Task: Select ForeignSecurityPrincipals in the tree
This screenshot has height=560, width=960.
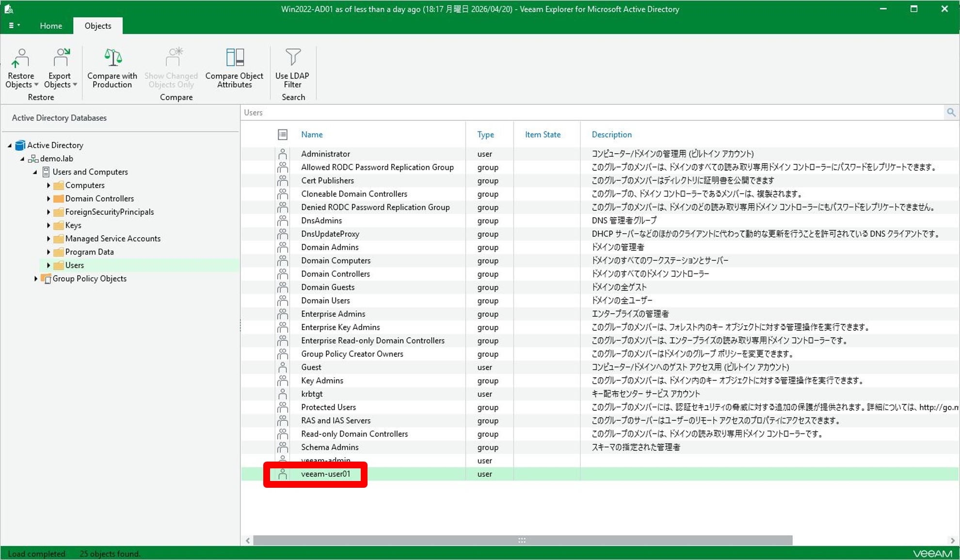Action: point(110,212)
